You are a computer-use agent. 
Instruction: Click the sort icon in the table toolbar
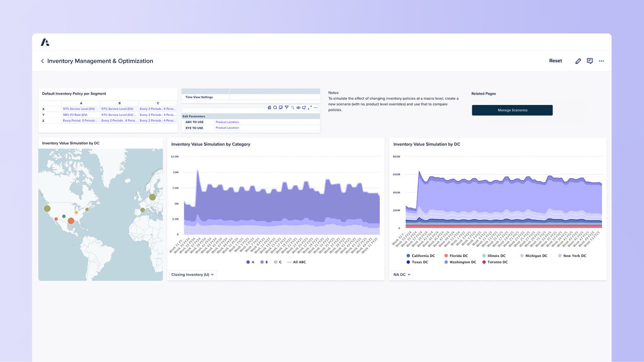(x=292, y=108)
